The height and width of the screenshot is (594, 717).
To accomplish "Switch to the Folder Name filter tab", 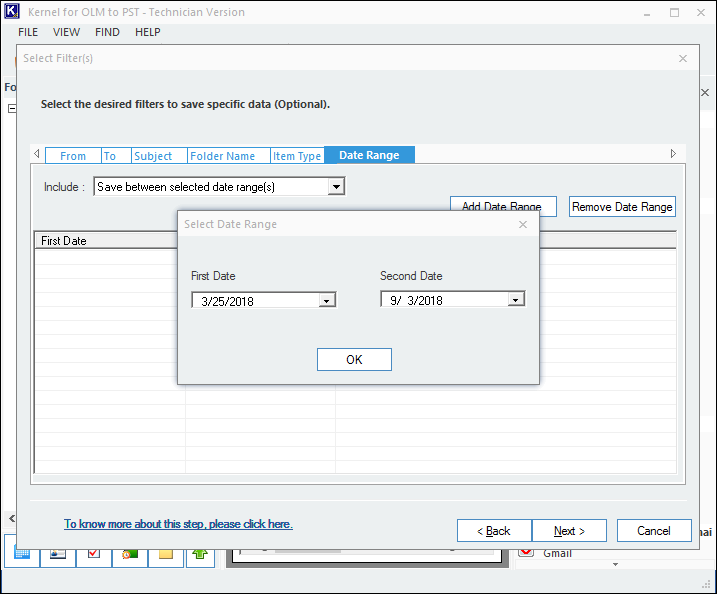I will tap(229, 155).
